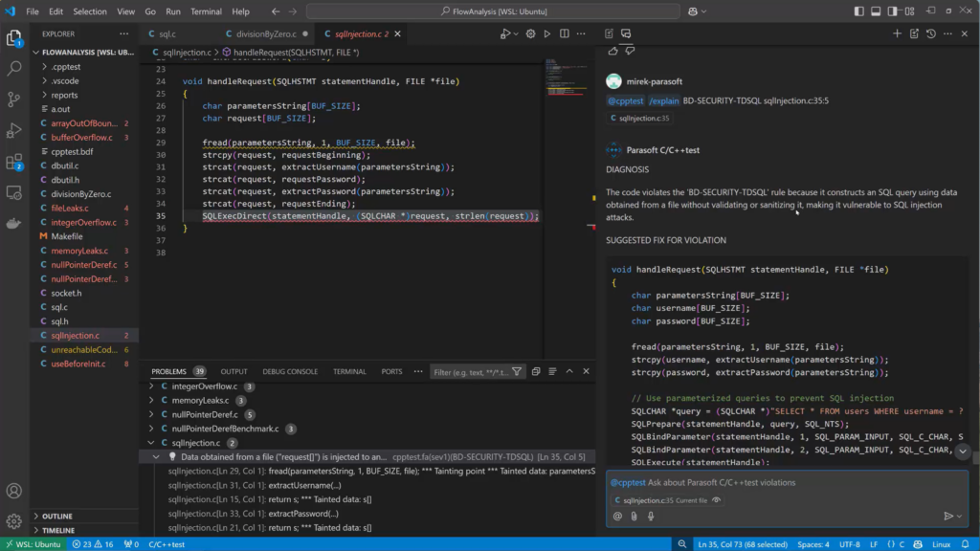This screenshot has width=980, height=551.
Task: Collapse all problems icon
Action: (536, 372)
